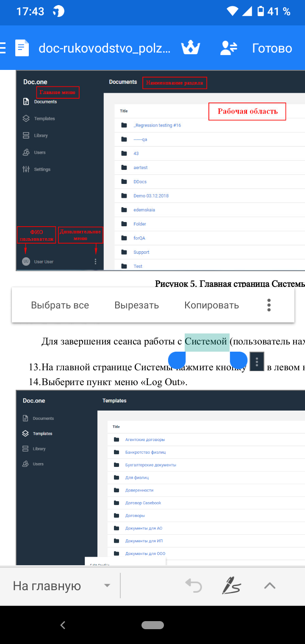Image resolution: width=305 pixels, height=644 pixels.
Task: Open the hamburger menu in app bar
Action: click(3, 48)
